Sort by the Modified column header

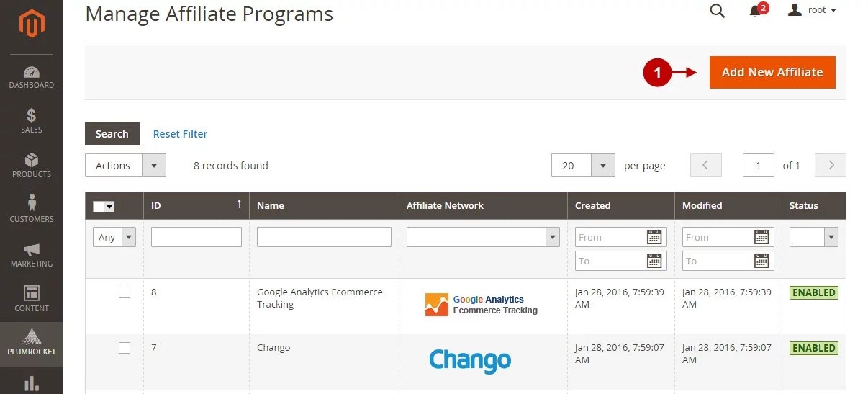702,205
